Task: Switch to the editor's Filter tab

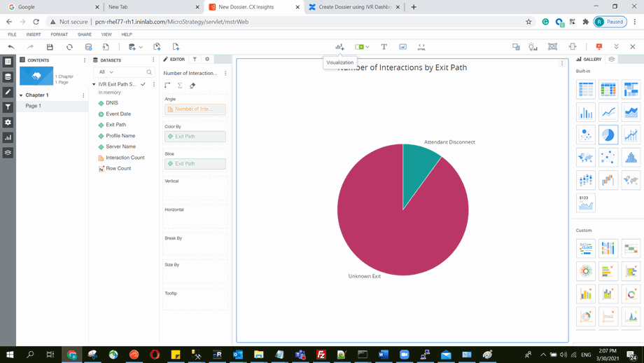Action: point(195,60)
